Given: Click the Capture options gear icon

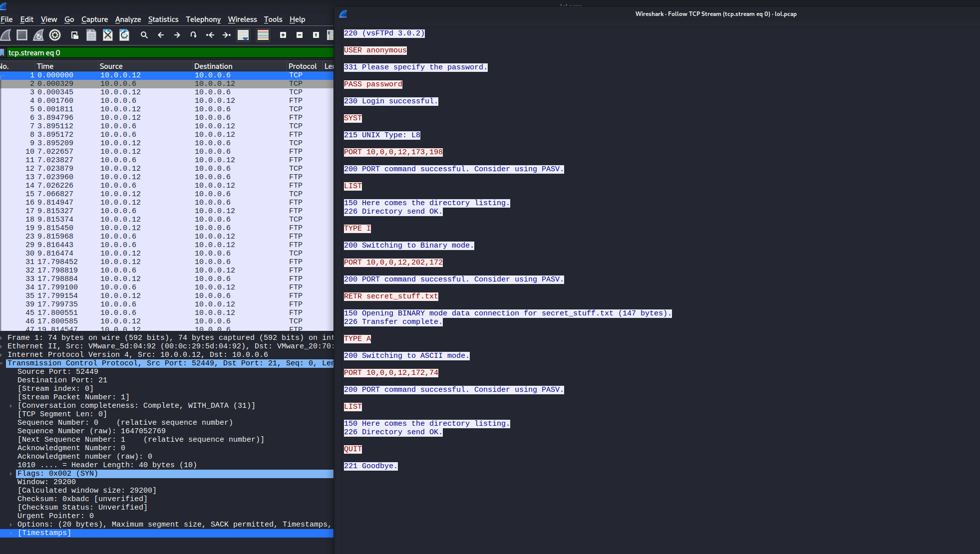Looking at the screenshot, I should (x=55, y=35).
